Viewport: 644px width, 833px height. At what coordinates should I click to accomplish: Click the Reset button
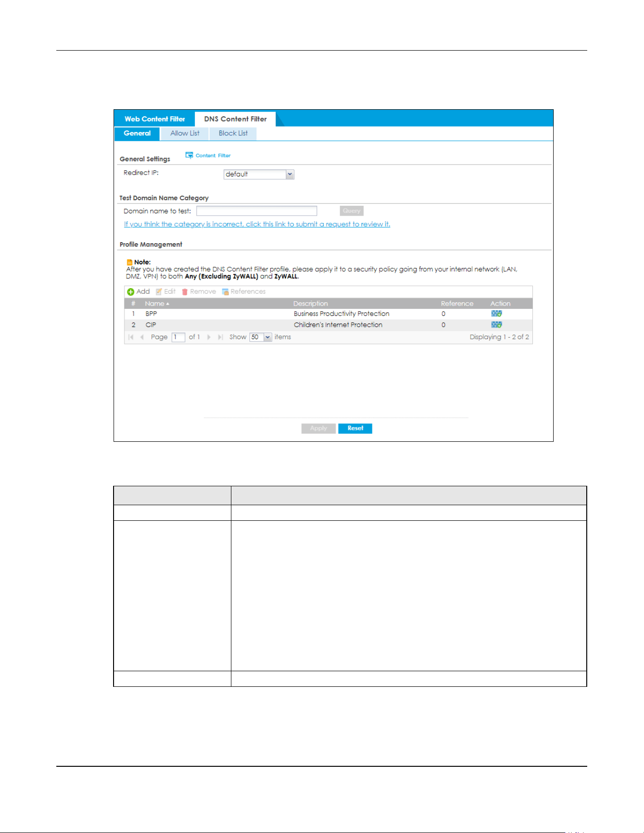tap(355, 429)
